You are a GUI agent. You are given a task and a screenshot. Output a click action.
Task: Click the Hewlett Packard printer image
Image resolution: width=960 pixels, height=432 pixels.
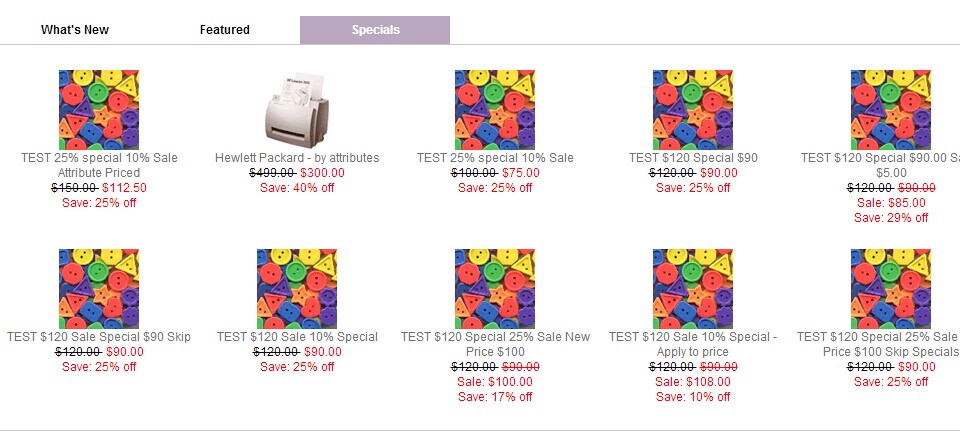coord(297,110)
